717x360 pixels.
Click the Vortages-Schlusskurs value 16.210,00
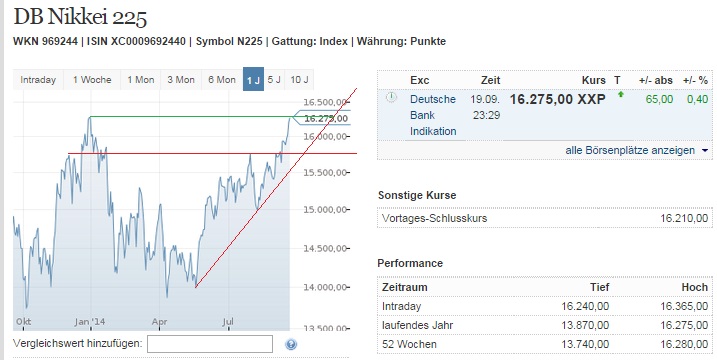684,218
